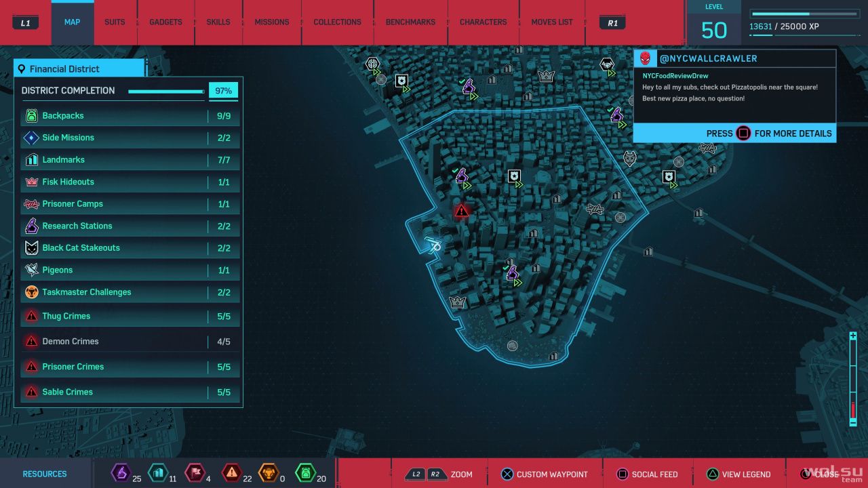Click the orange Taskmaster Challenges icon
Image resolution: width=868 pixels, height=488 pixels.
click(x=31, y=292)
